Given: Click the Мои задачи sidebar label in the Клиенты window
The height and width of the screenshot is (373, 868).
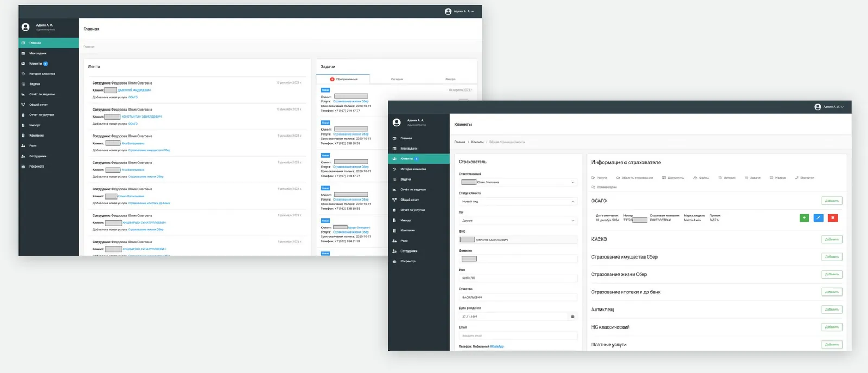Looking at the screenshot, I should [x=409, y=149].
